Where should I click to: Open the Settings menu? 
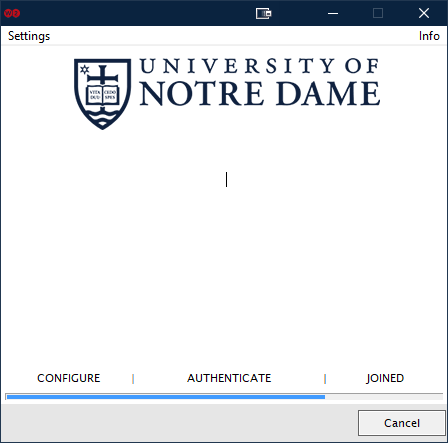pos(29,36)
